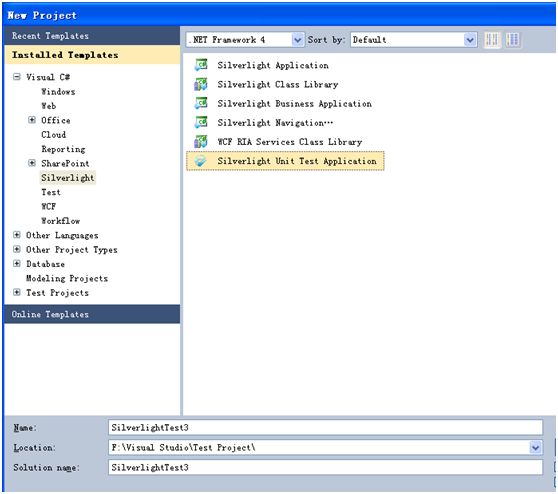Select the Other Project Types label

point(72,249)
